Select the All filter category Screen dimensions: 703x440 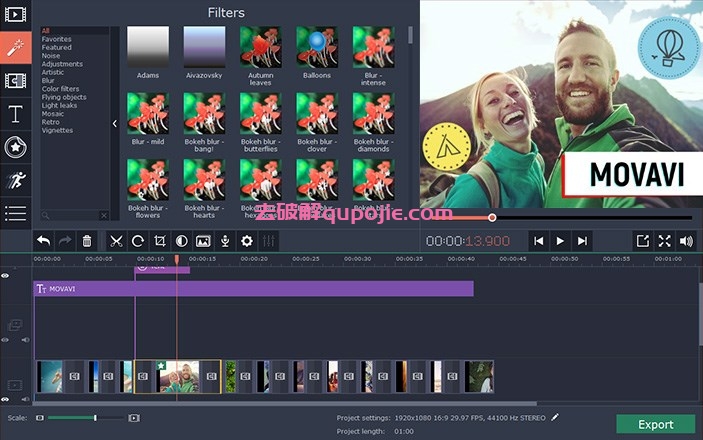[46, 30]
